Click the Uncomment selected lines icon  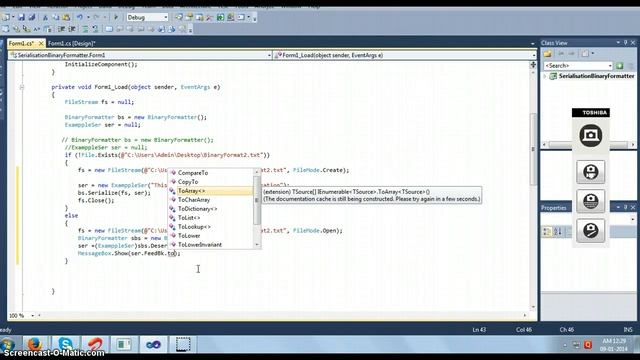[95, 29]
